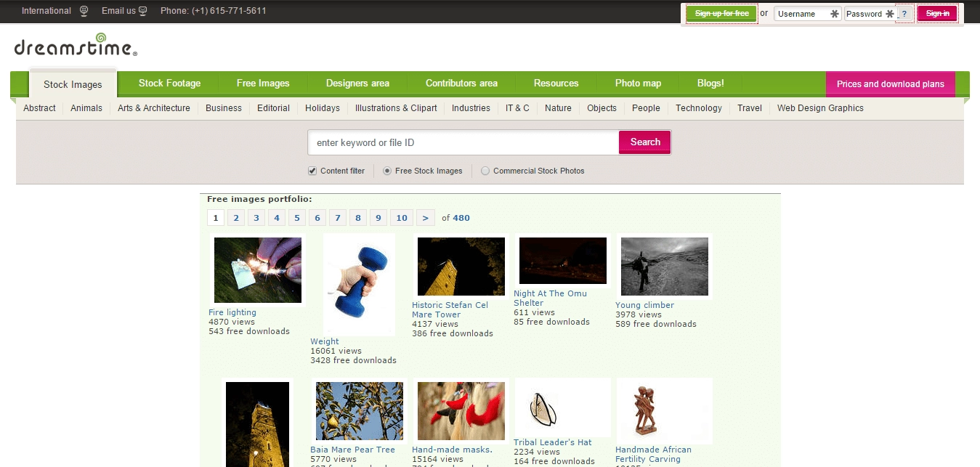Open the Blogs! tab
This screenshot has height=467, width=980.
pyautogui.click(x=710, y=83)
